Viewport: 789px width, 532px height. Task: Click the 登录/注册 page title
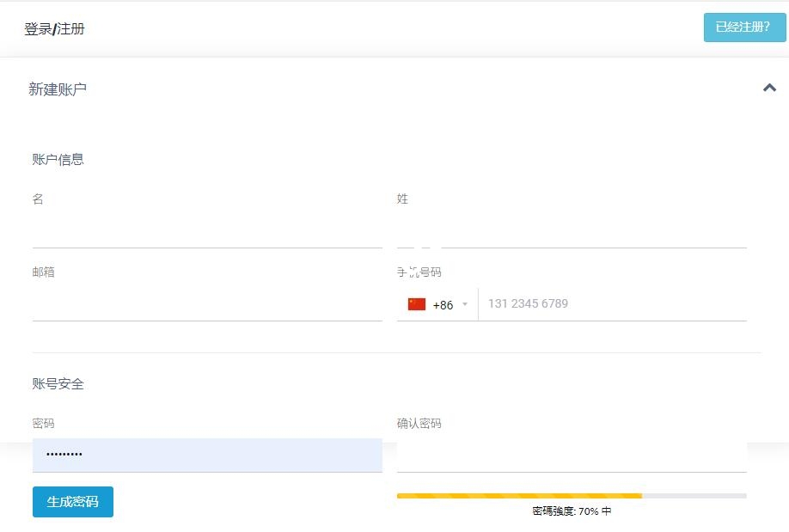click(54, 29)
